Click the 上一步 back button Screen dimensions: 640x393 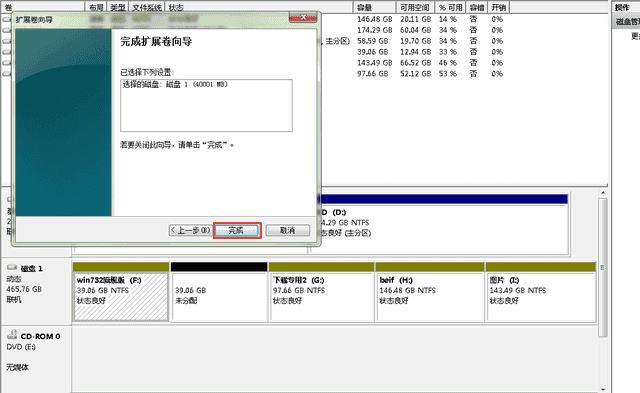[x=190, y=231]
